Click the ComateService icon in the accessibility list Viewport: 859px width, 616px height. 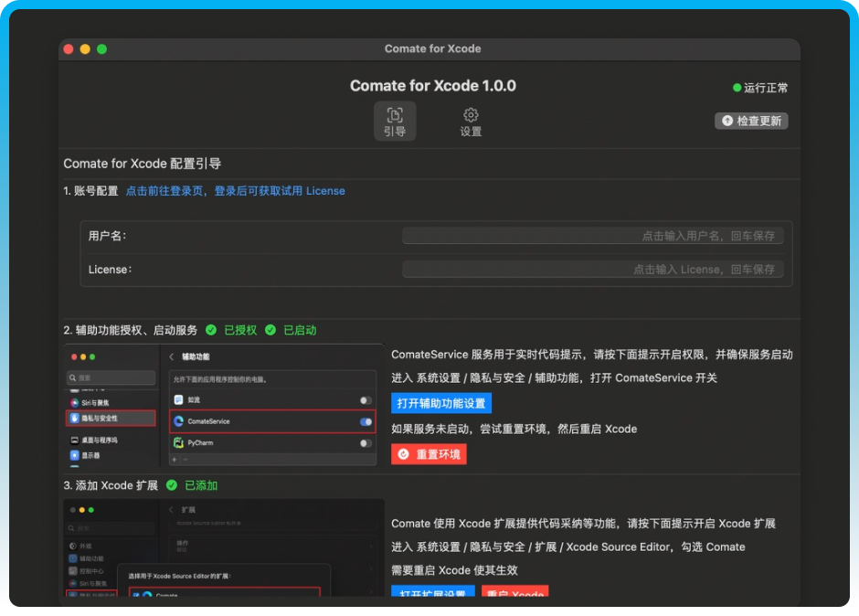tap(176, 421)
